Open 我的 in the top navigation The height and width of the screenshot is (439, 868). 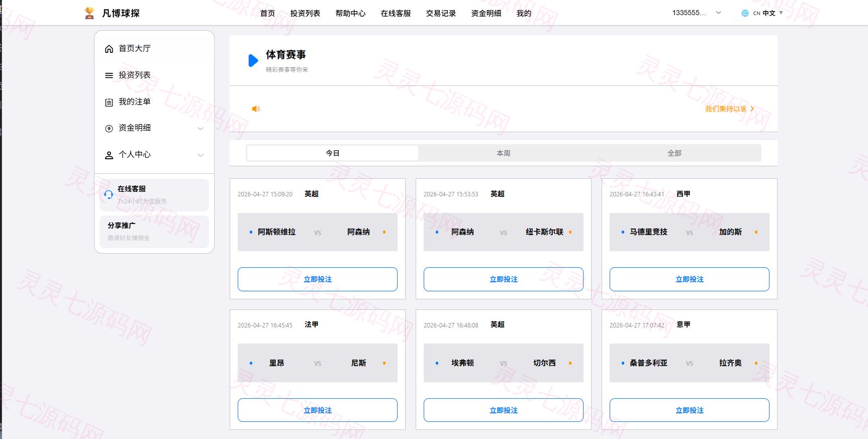[x=524, y=13]
